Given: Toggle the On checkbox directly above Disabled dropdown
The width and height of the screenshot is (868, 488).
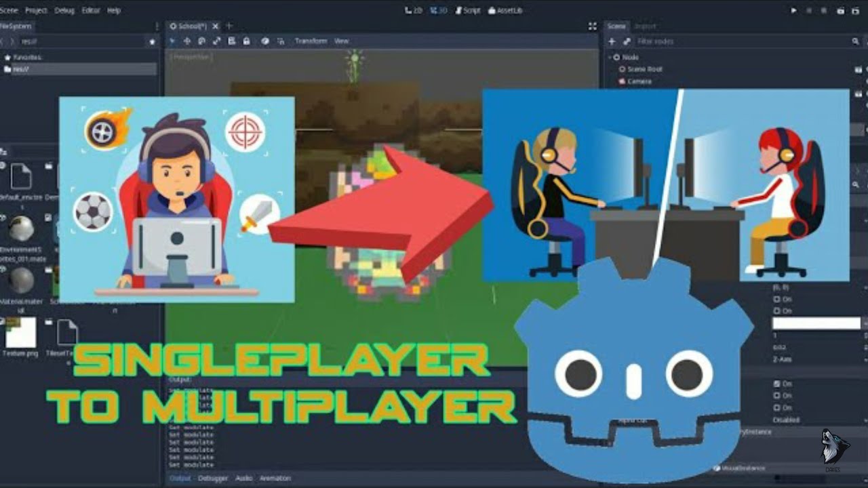Looking at the screenshot, I should point(777,408).
